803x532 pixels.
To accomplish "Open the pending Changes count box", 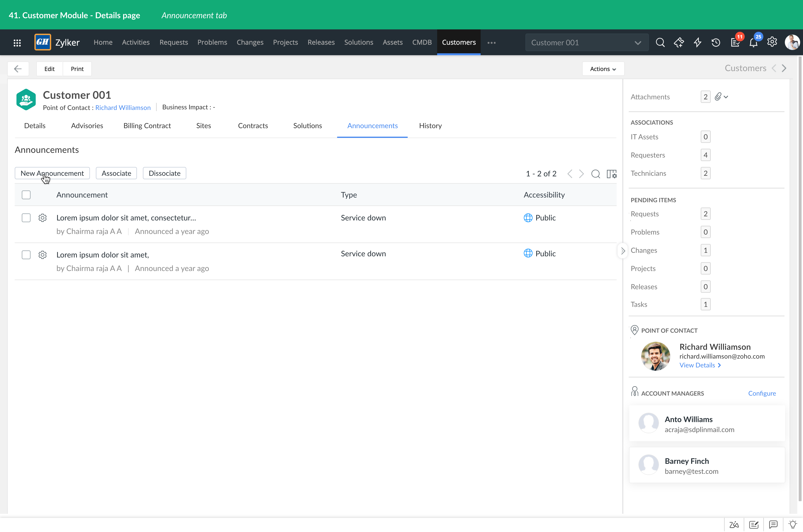I will point(706,251).
